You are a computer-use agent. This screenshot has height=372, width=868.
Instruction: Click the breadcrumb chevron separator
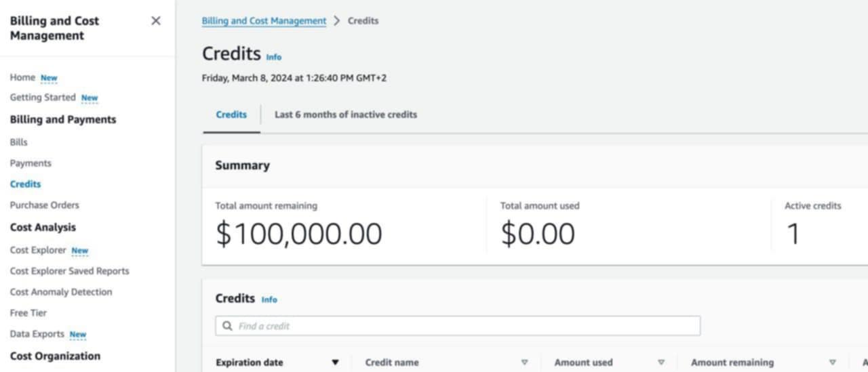[337, 21]
